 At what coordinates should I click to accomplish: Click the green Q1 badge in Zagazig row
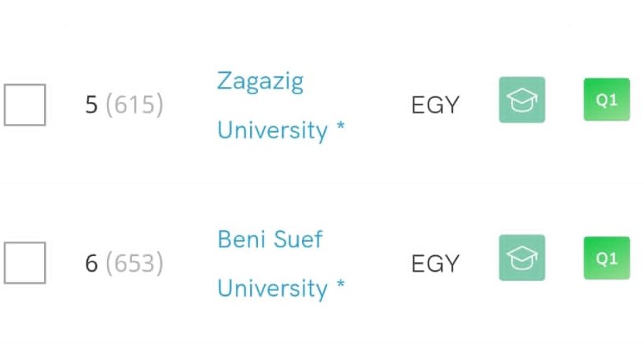(606, 100)
